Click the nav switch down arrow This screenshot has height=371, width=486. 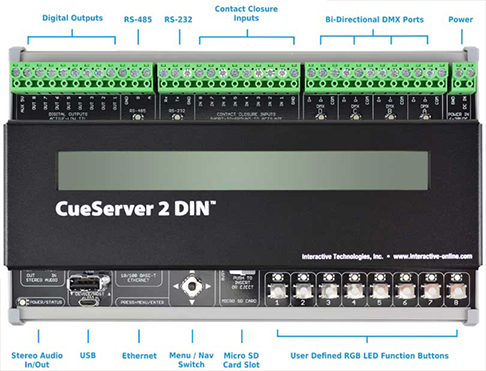tap(192, 302)
